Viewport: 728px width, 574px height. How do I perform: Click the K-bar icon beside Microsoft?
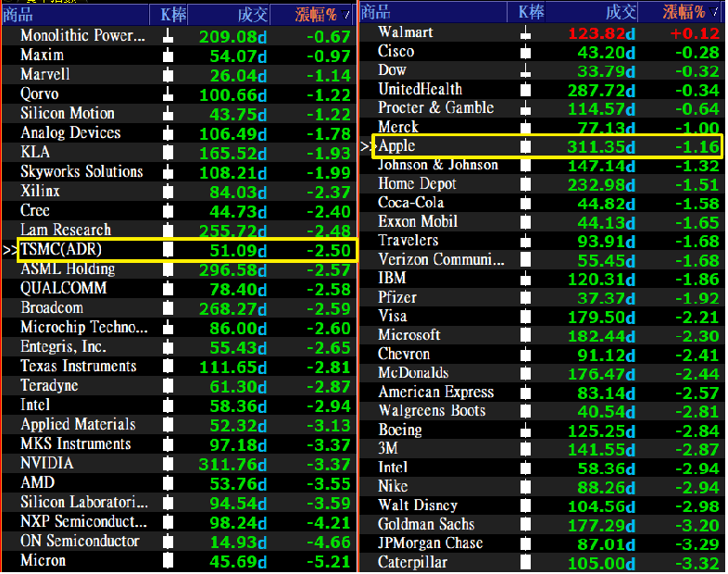526,335
